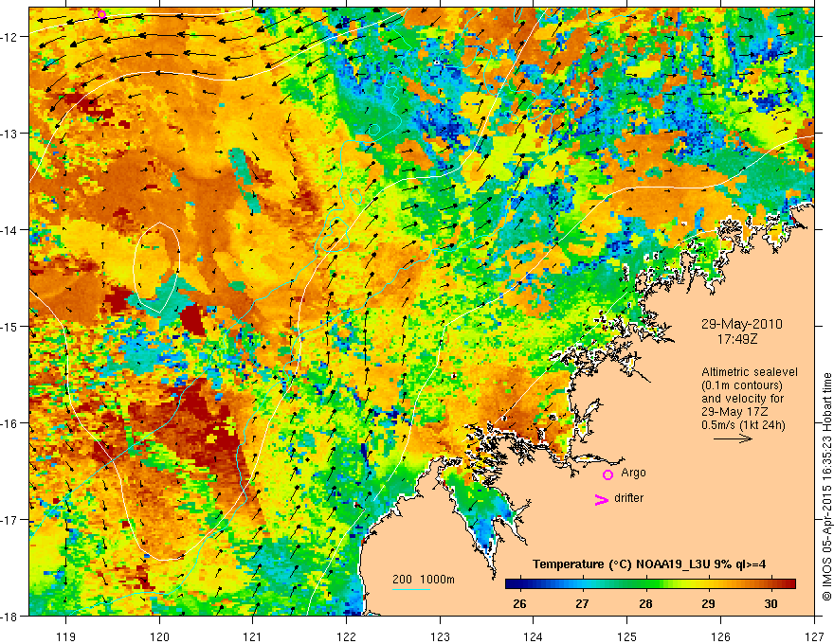
Task: Click the cyan 200 1000m depth line sample
Action: click(411, 589)
